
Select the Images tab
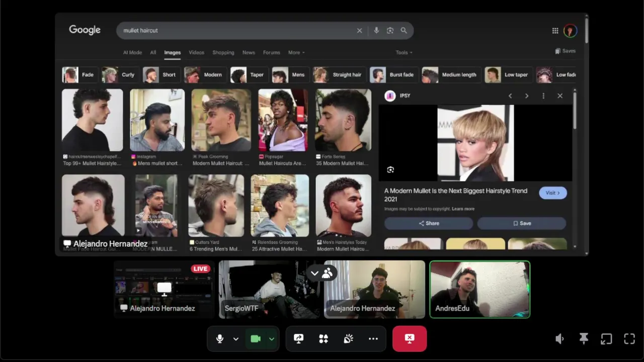[x=172, y=52]
